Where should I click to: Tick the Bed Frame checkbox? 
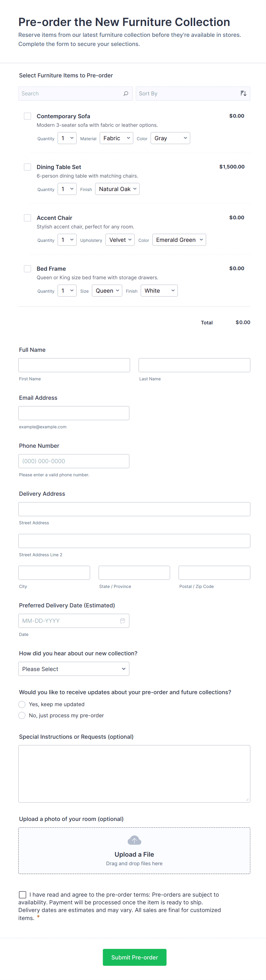[27, 269]
